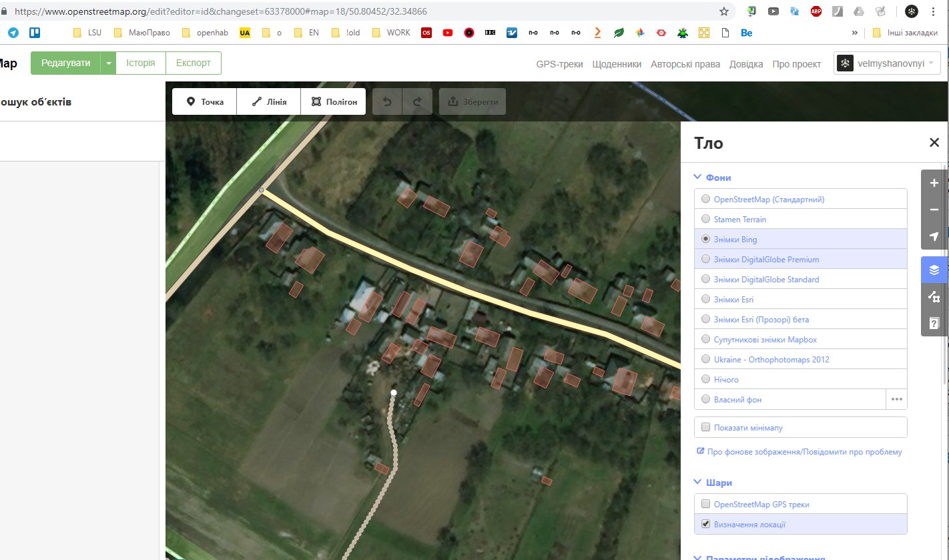The image size is (949, 560).
Task: Click the grey road junction node on map
Action: pos(262,190)
